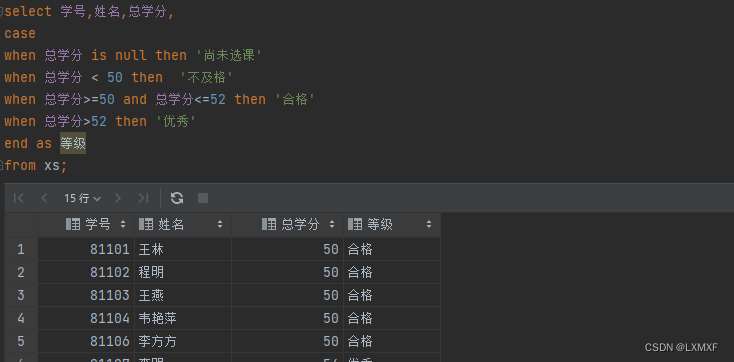The image size is (734, 362).
Task: Click cell with 学号 81106
Action: (x=86, y=341)
